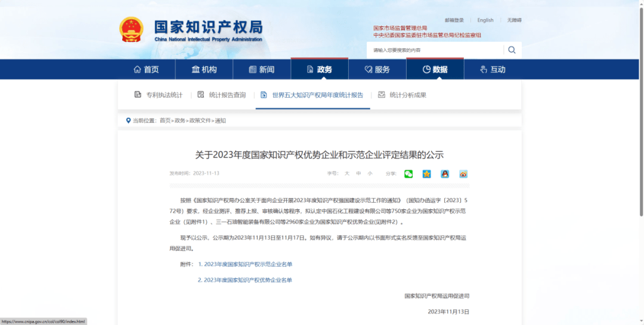This screenshot has height=325, width=644.
Task: Open the 新闻 nav tab
Action: [x=262, y=69]
